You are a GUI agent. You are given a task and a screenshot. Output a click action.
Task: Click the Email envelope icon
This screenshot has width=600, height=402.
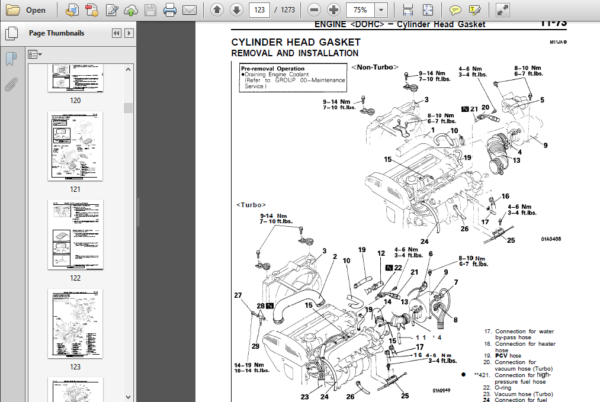[189, 10]
